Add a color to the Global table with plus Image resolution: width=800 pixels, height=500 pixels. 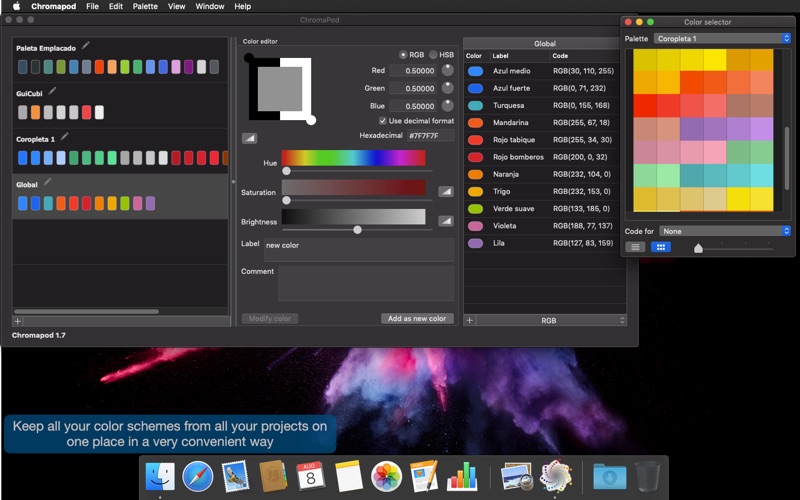pos(469,320)
